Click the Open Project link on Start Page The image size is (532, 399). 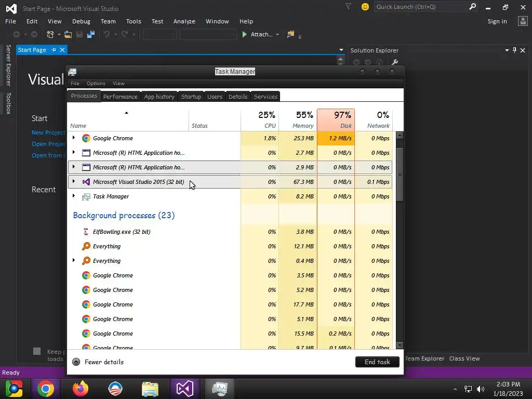tap(48, 144)
